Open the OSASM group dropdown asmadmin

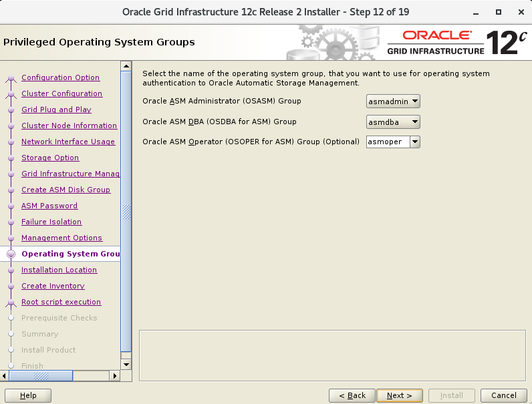tap(394, 102)
